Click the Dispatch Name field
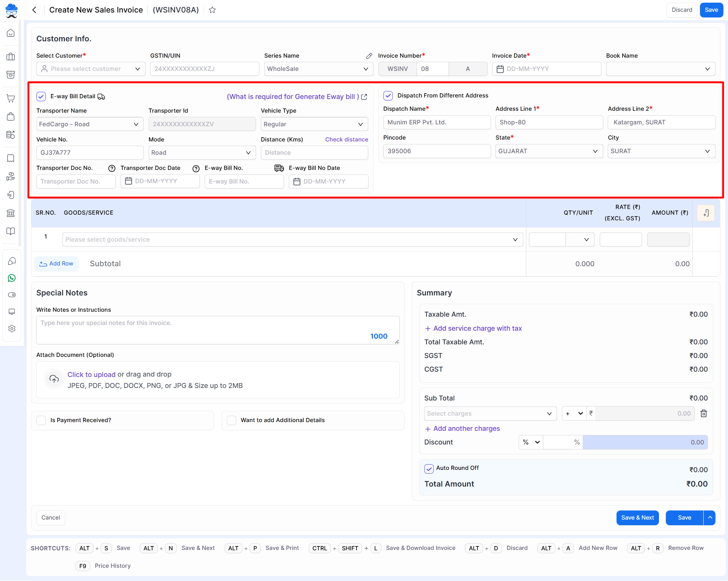The height and width of the screenshot is (581, 728). tap(437, 122)
